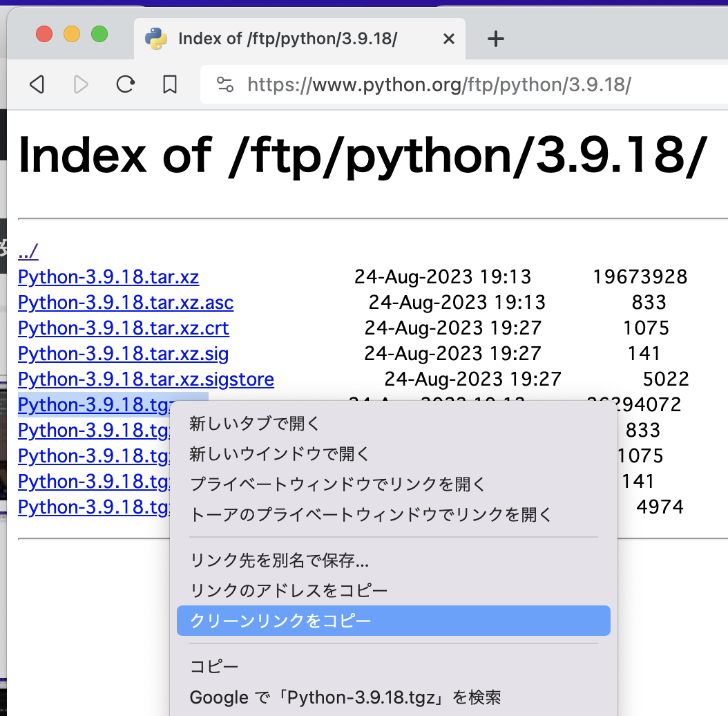
Task: Open site permissions via the shield icon
Action: [x=227, y=84]
